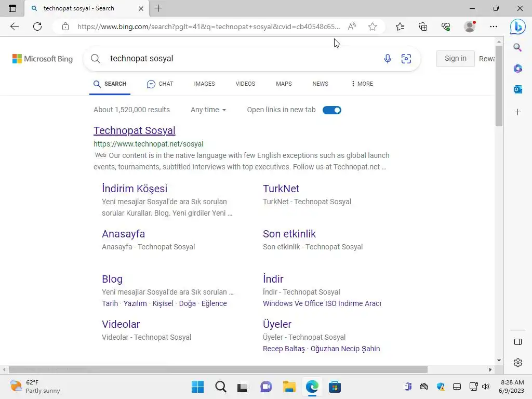Click the Read aloud icon
The width and height of the screenshot is (532, 399).
click(352, 26)
